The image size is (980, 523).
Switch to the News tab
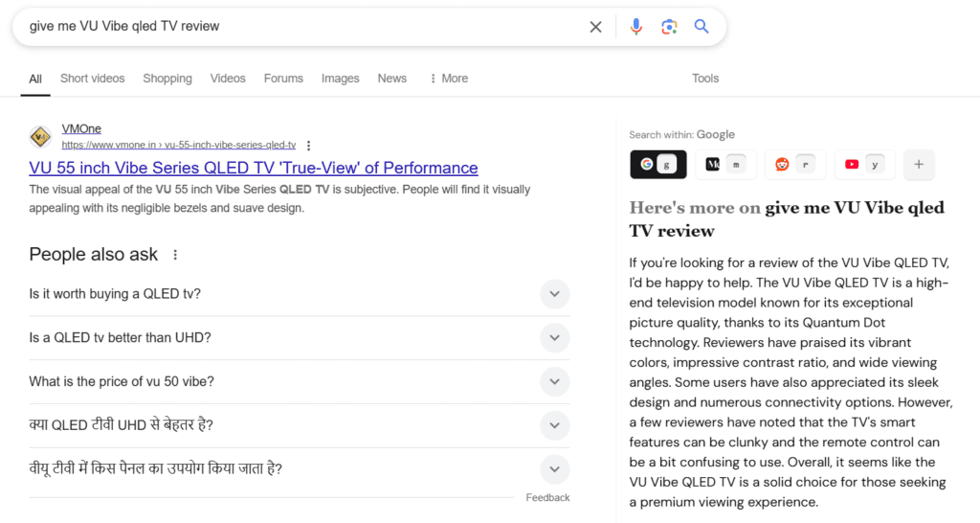pyautogui.click(x=391, y=79)
